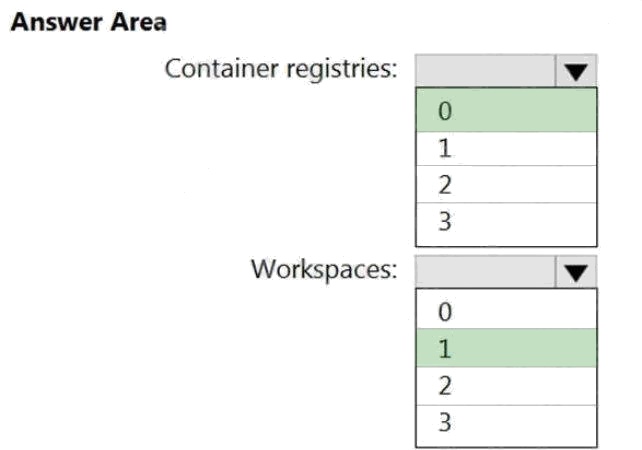Choose 3 under Container registries

pyautogui.click(x=506, y=222)
